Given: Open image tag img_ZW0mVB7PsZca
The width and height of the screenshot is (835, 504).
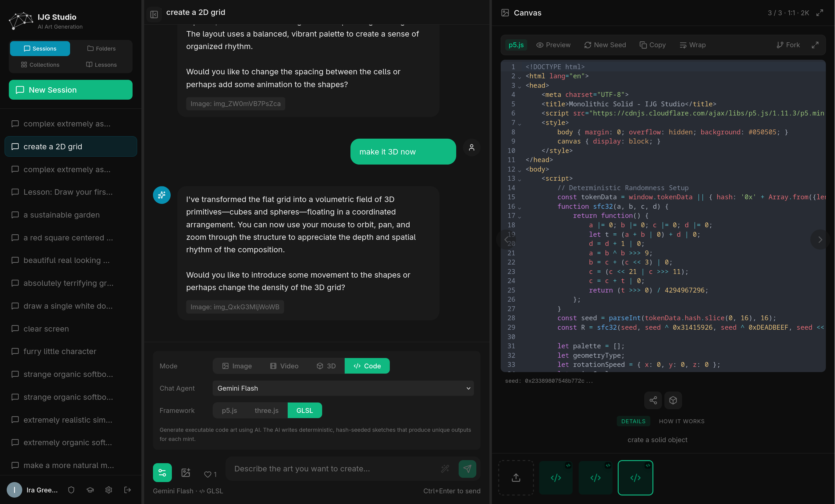Looking at the screenshot, I should (x=236, y=104).
